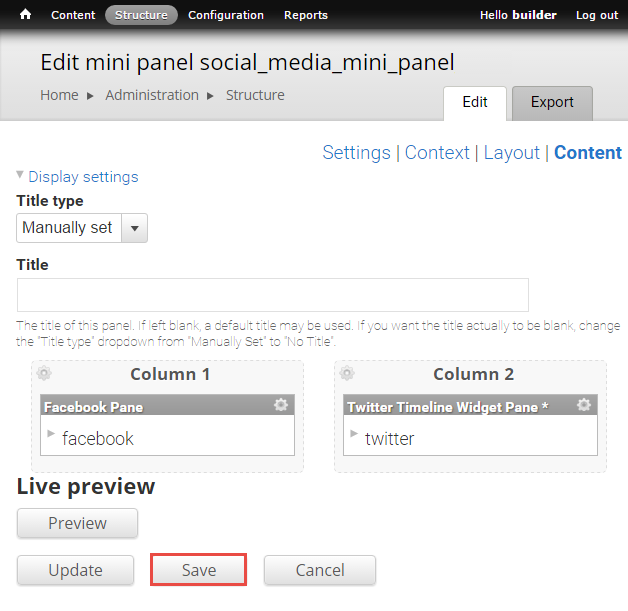Click the Column 1 heading
This screenshot has width=628, height=611.
pyautogui.click(x=170, y=374)
